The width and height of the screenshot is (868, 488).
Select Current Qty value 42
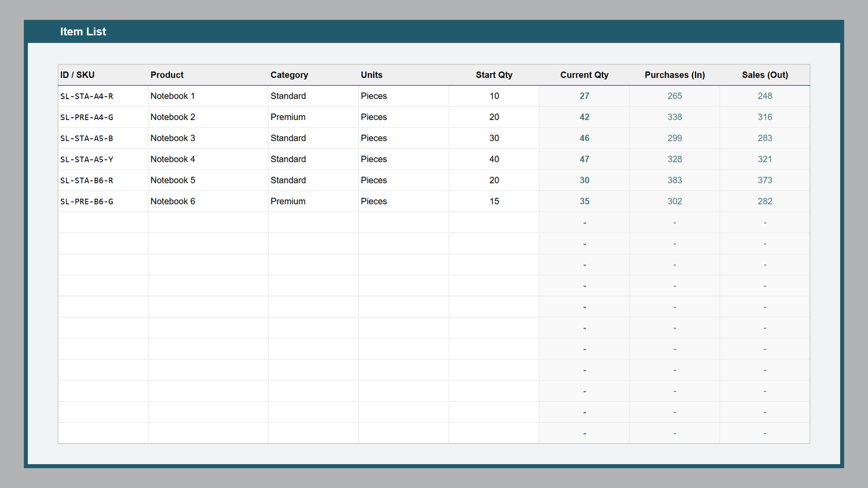tap(584, 117)
